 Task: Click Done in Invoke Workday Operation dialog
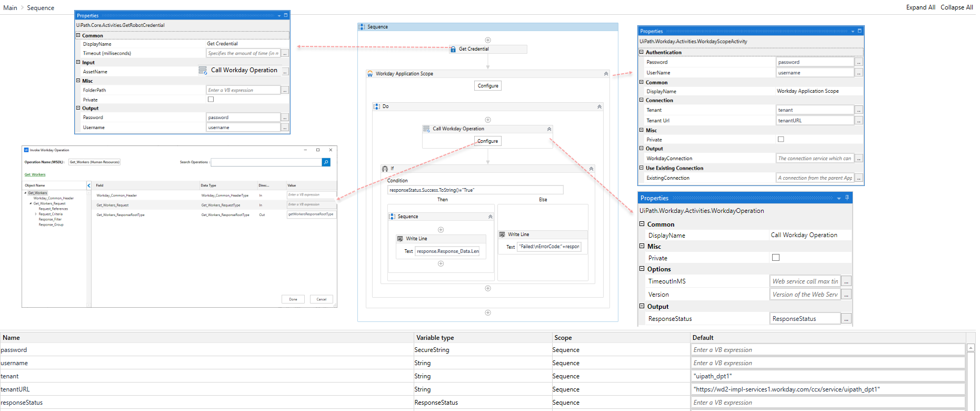[293, 299]
